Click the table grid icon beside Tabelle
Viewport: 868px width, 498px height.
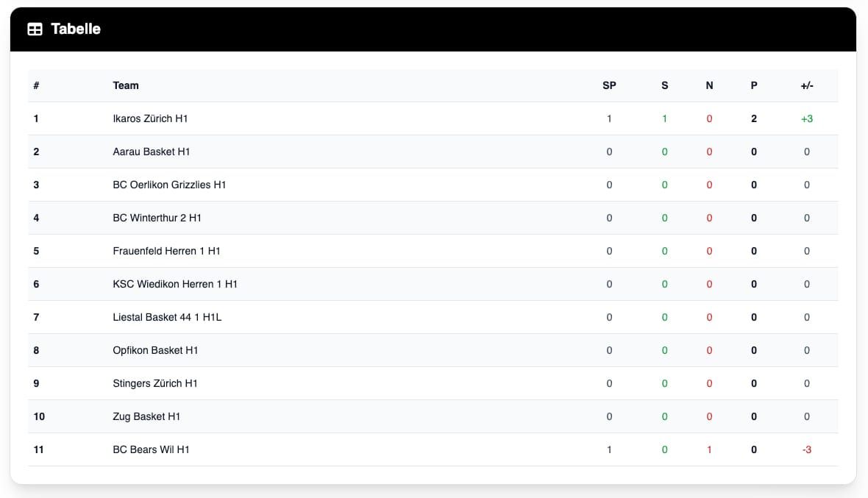34,29
